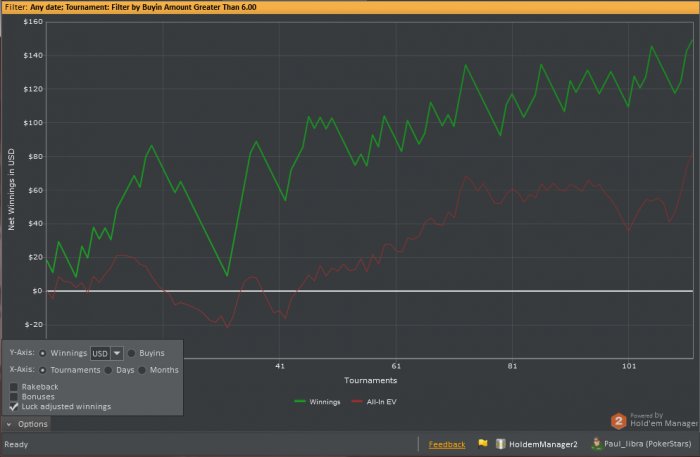This screenshot has height=457, width=700.
Task: Open the USD currency dropdown arrow
Action: click(117, 353)
